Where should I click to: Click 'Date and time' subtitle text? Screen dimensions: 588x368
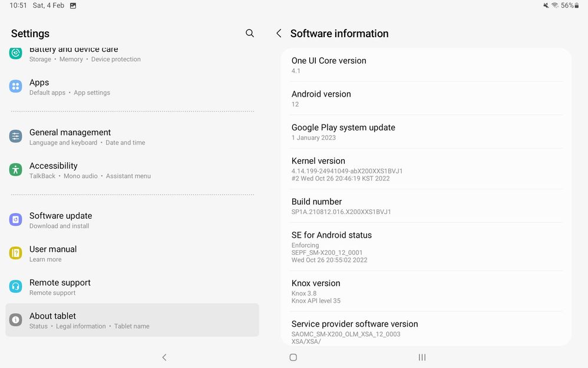point(125,142)
